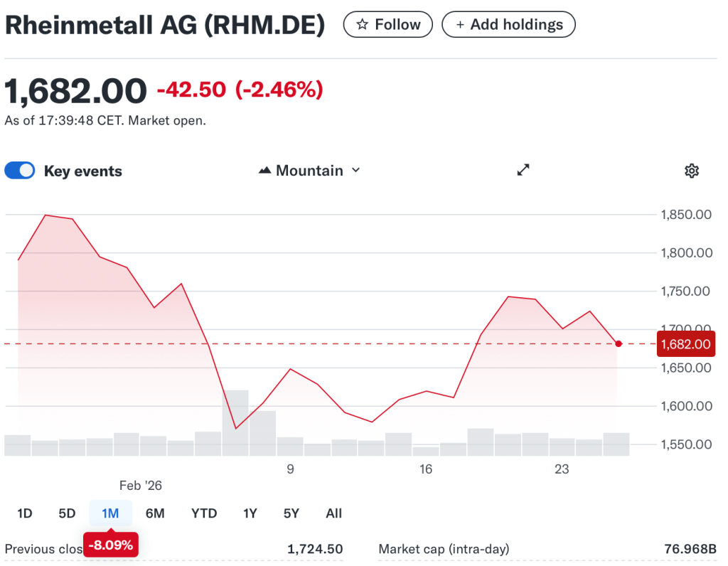Click Add holdings plus button

point(508,25)
